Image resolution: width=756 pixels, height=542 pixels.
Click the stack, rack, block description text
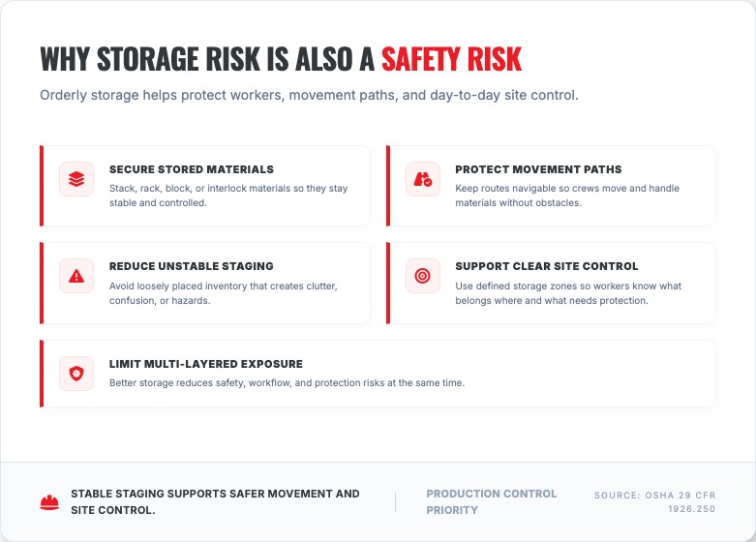coord(228,196)
